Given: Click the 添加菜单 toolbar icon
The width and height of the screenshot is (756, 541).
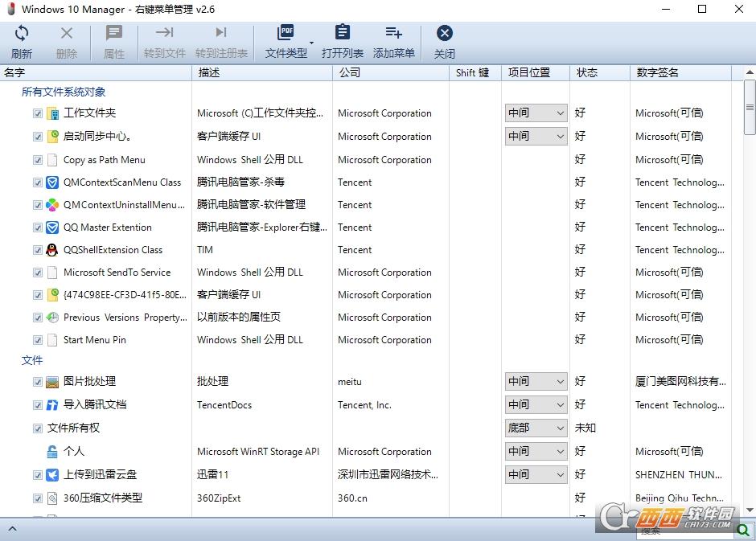Looking at the screenshot, I should (393, 33).
